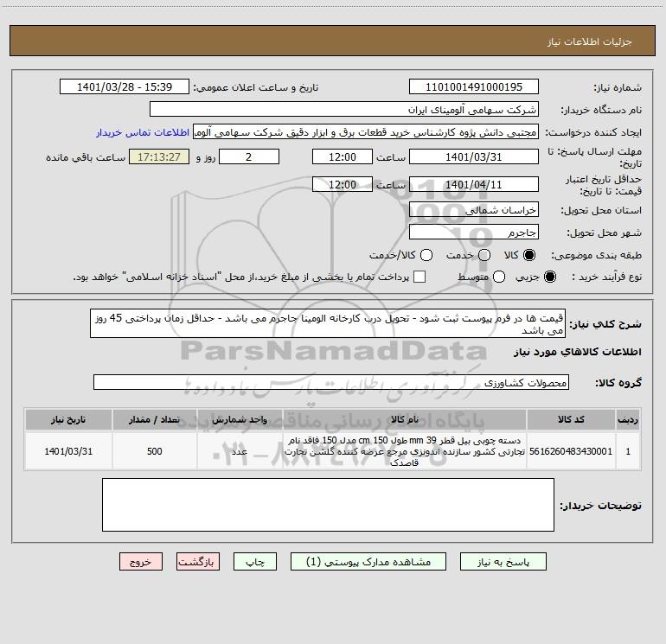Click the response deadline time field 12:00

click(343, 156)
